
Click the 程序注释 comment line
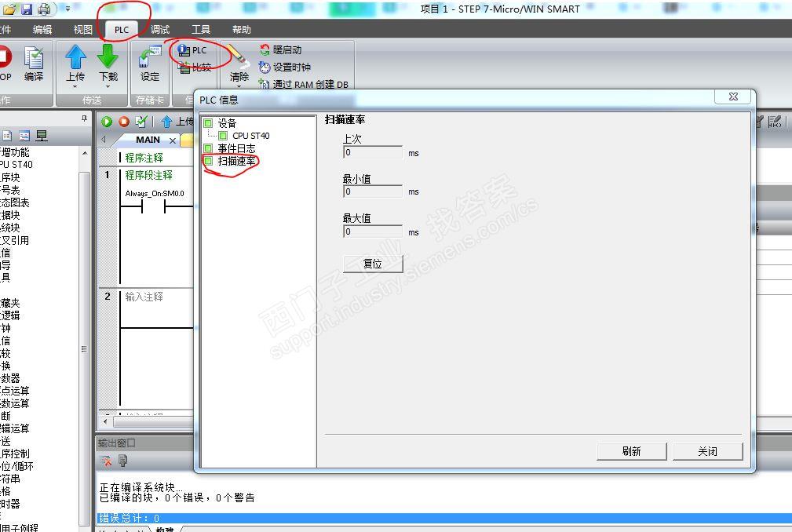click(144, 158)
